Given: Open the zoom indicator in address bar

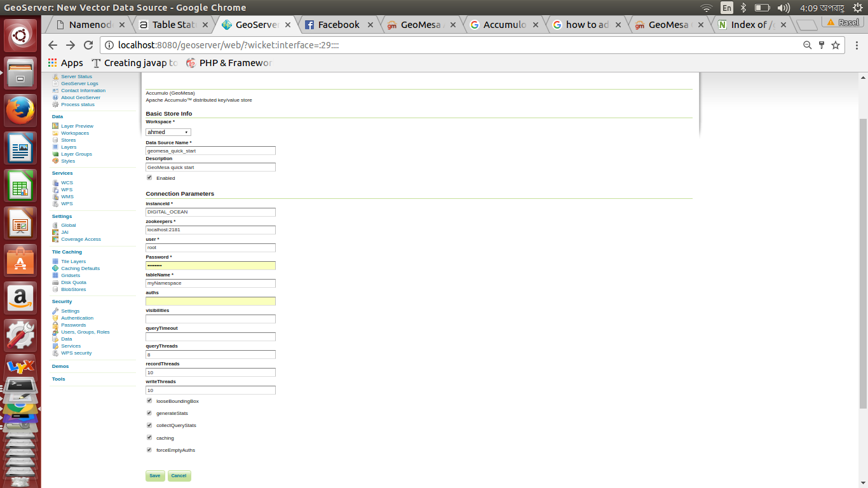Looking at the screenshot, I should click(x=808, y=45).
